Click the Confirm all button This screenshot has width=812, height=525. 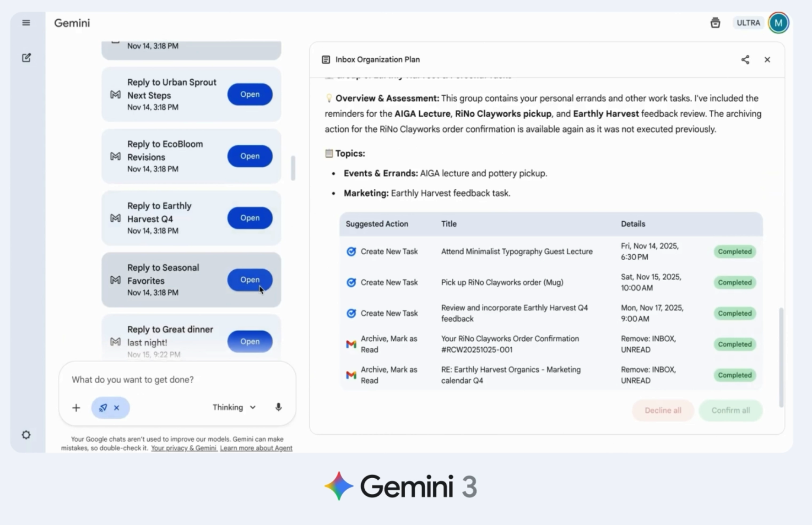click(730, 410)
